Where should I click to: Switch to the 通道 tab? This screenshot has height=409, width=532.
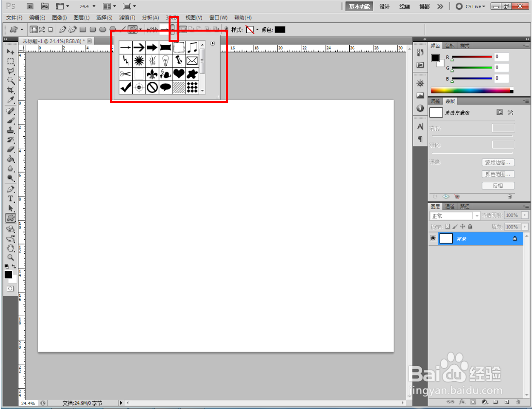click(x=450, y=206)
